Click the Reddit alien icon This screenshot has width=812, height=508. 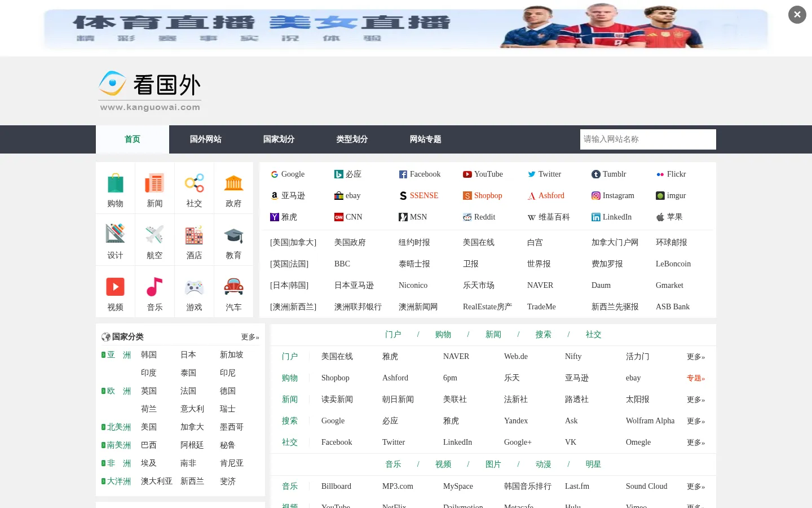pyautogui.click(x=467, y=217)
